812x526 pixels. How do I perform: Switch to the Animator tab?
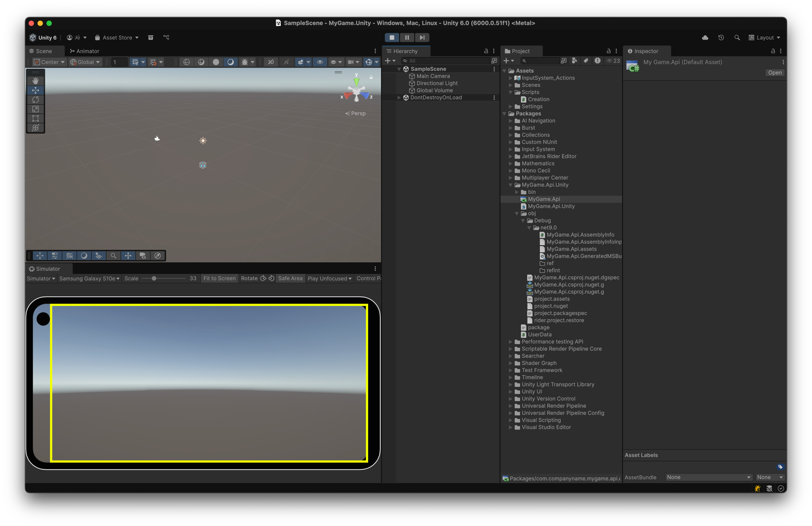85,51
